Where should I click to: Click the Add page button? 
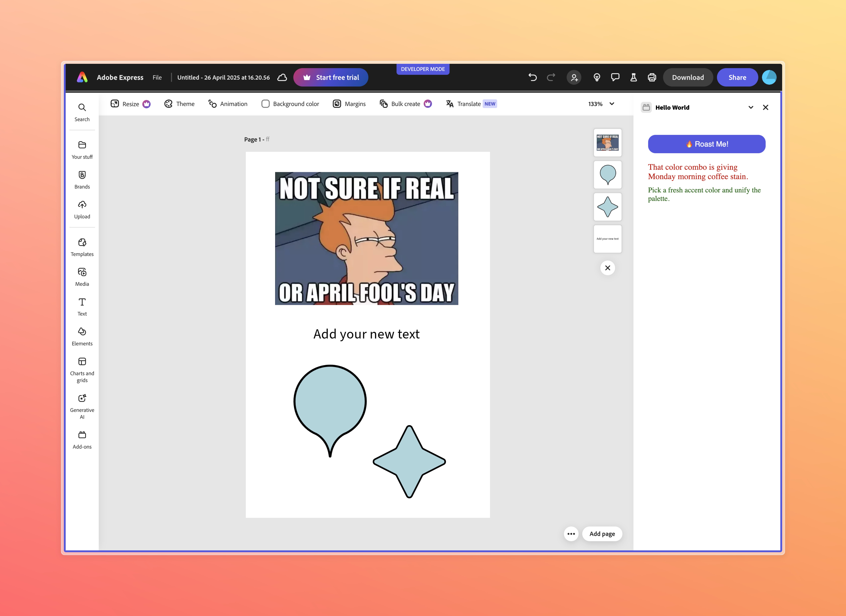(602, 534)
